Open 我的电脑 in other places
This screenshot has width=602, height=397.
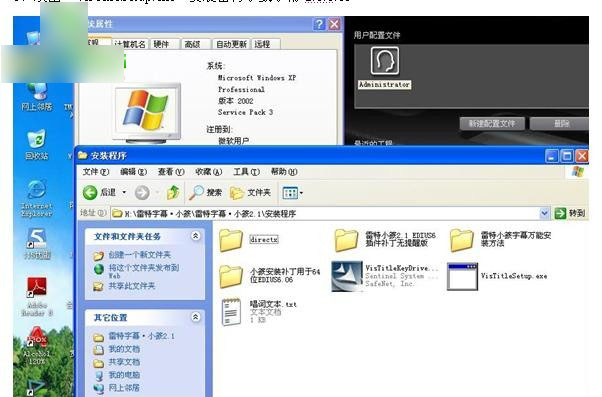[x=124, y=375]
